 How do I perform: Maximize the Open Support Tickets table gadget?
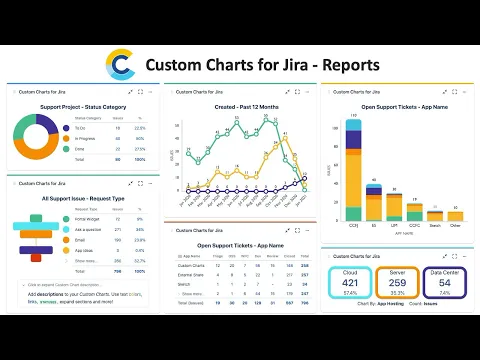pos(297,230)
